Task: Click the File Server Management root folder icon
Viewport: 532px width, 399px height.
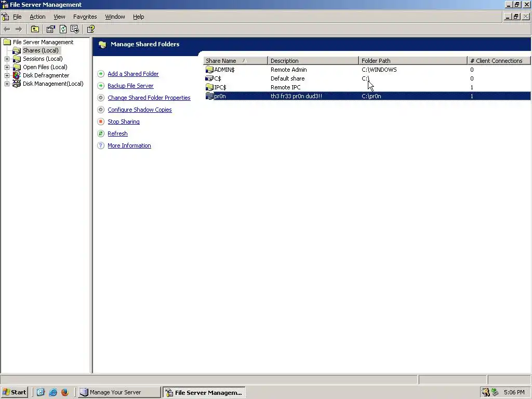Action: 7,42
